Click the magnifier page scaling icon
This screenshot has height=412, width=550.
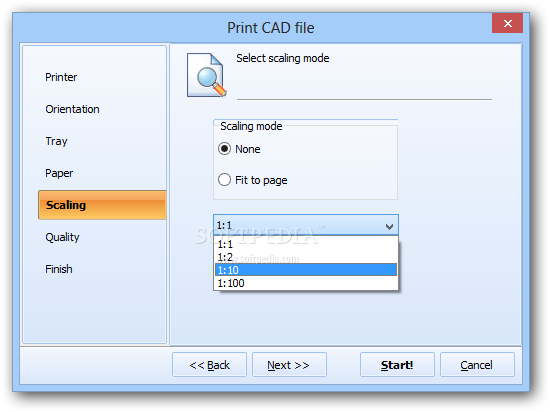(x=207, y=75)
